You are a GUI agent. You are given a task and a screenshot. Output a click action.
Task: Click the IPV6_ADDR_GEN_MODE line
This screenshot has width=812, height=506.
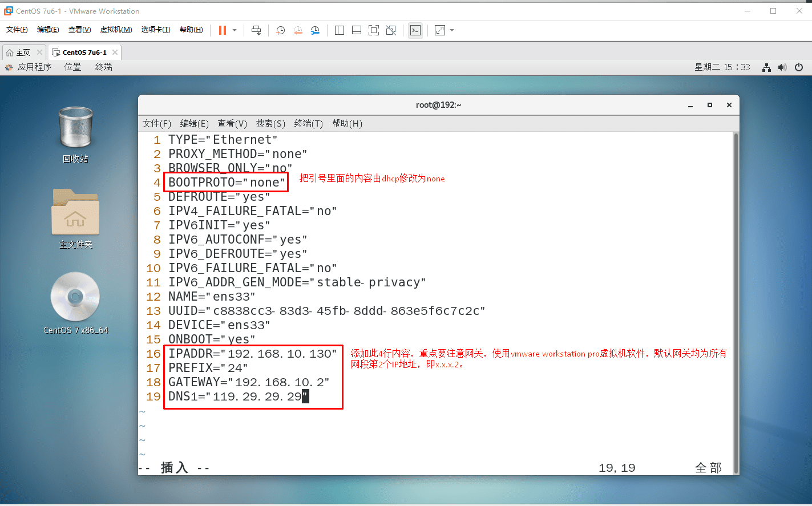297,282
